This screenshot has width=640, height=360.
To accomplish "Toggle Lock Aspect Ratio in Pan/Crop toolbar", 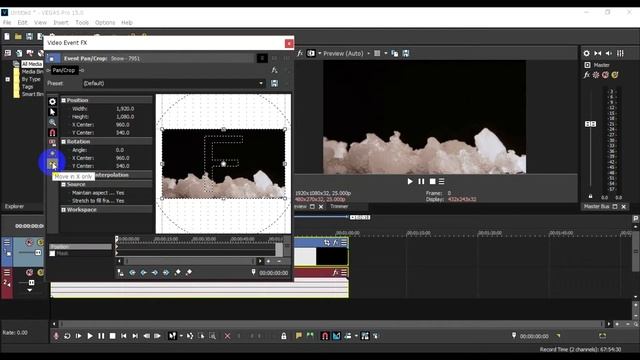I will point(52,143).
